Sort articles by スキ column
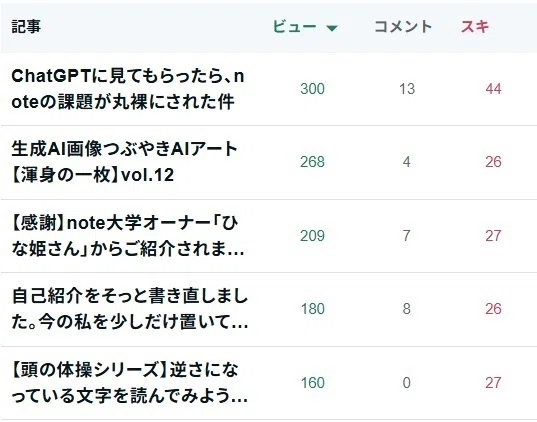 tap(475, 27)
